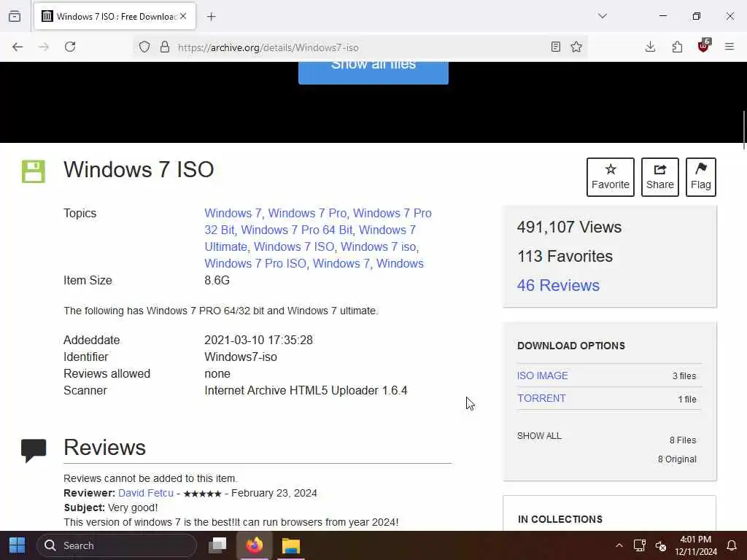Select the 8.6G item size text
The width and height of the screenshot is (747, 560).
(x=217, y=281)
